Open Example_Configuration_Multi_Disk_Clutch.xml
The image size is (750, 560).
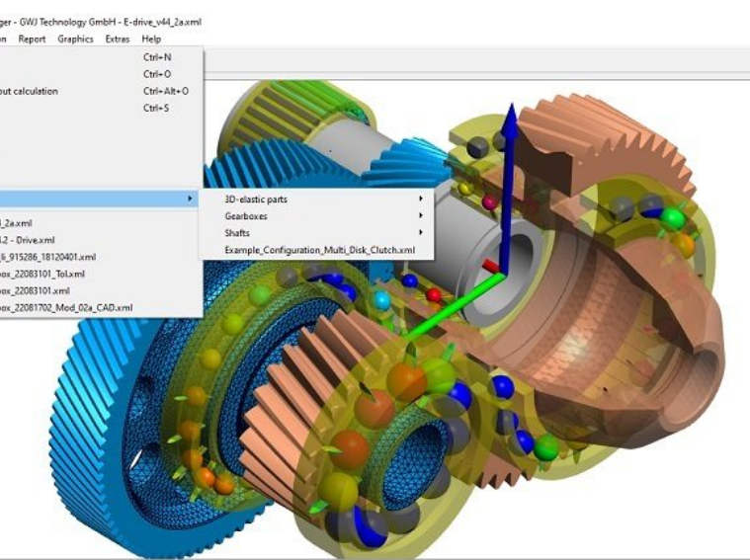pos(319,250)
